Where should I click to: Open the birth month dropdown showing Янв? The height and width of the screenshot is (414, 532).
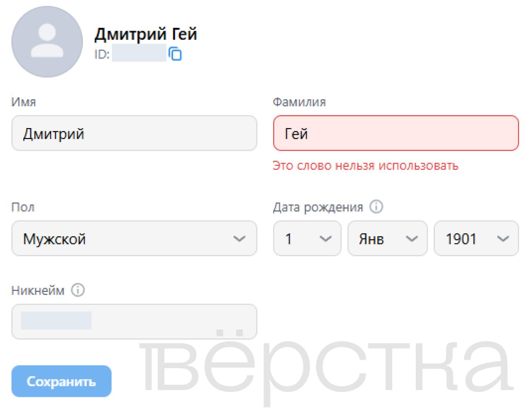(x=387, y=239)
